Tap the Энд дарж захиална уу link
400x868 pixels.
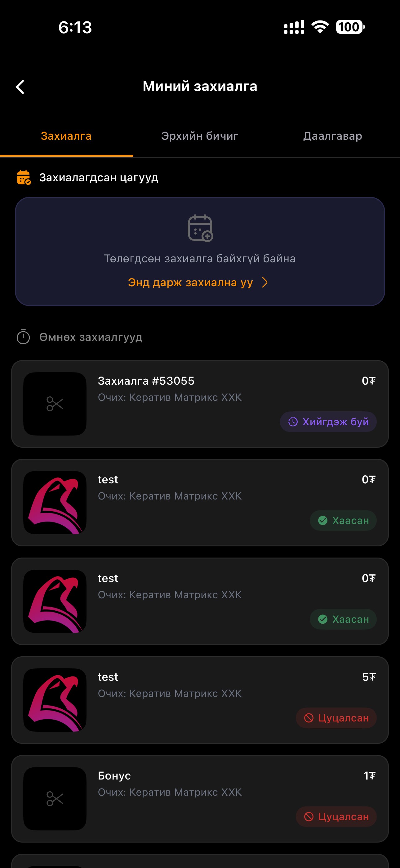tap(190, 283)
